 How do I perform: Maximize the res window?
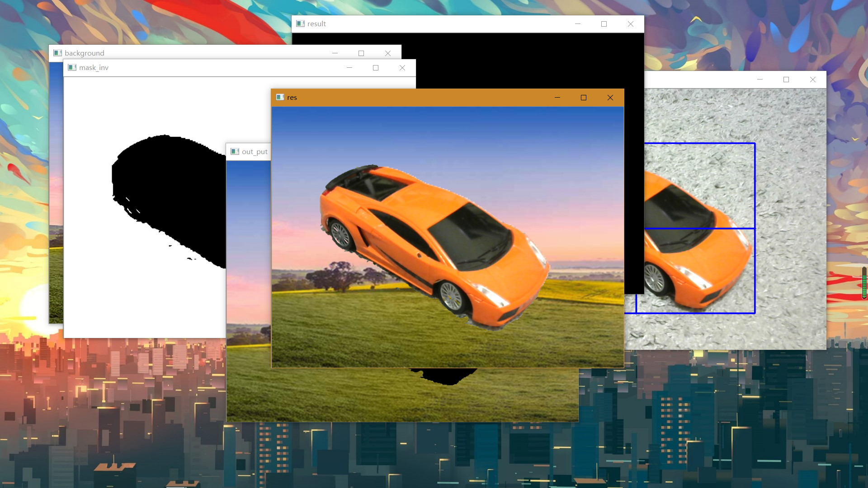tap(584, 97)
